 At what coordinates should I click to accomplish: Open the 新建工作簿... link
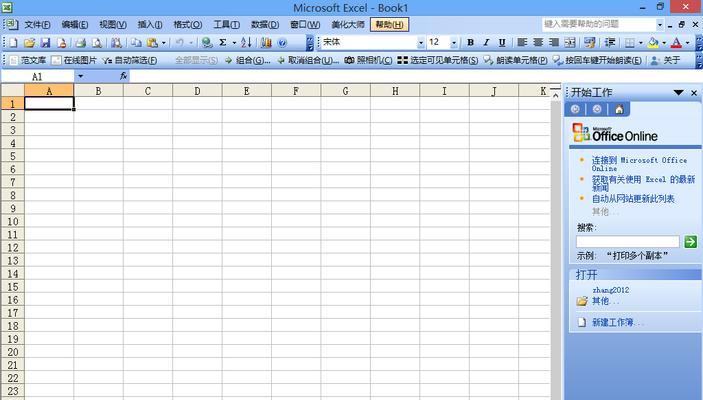coord(618,322)
